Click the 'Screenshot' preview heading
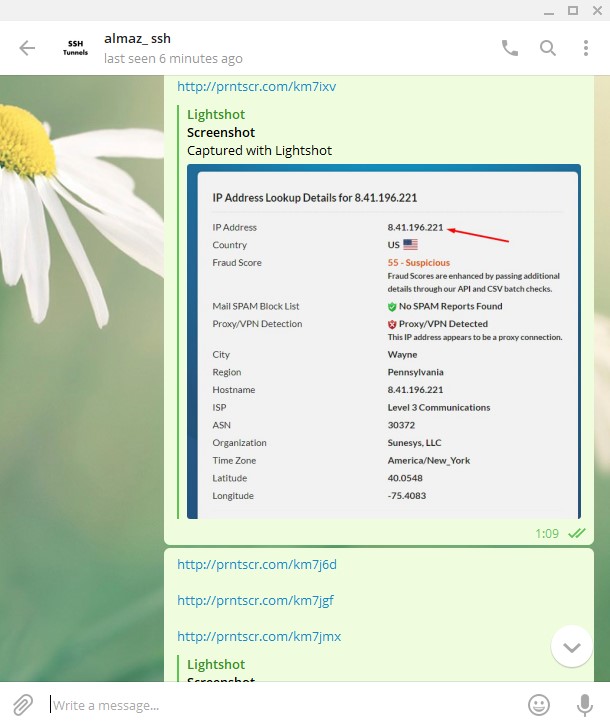Image resolution: width=610 pixels, height=727 pixels. pos(221,133)
